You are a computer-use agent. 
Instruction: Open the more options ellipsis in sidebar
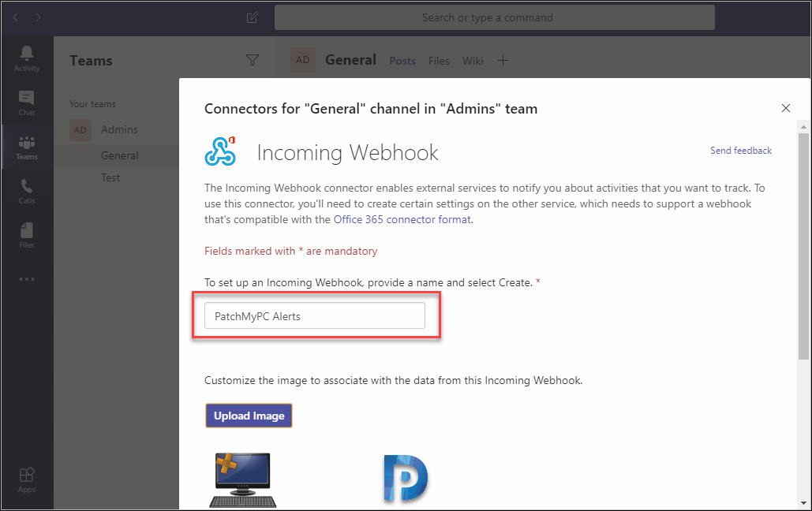(x=26, y=279)
